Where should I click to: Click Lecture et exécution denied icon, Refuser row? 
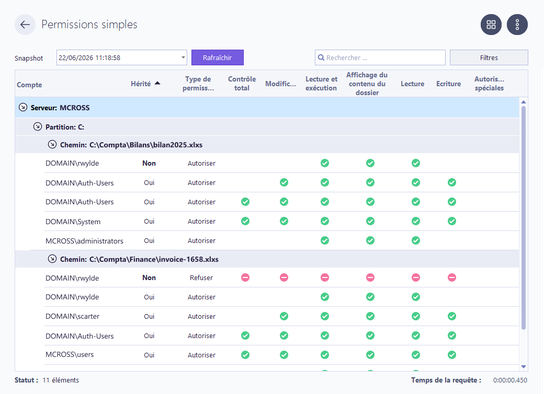[325, 277]
